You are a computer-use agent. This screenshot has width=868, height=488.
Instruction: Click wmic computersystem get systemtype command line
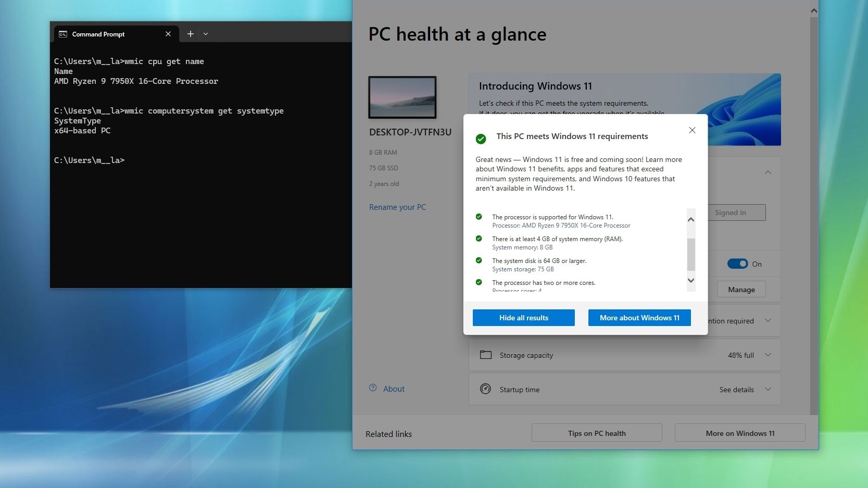(x=169, y=111)
